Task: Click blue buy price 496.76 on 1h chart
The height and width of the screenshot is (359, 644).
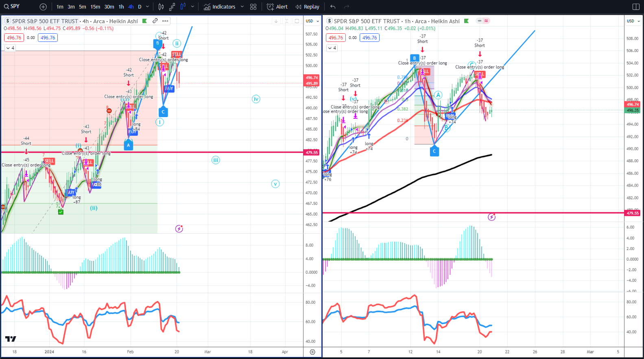Action: pyautogui.click(x=369, y=38)
